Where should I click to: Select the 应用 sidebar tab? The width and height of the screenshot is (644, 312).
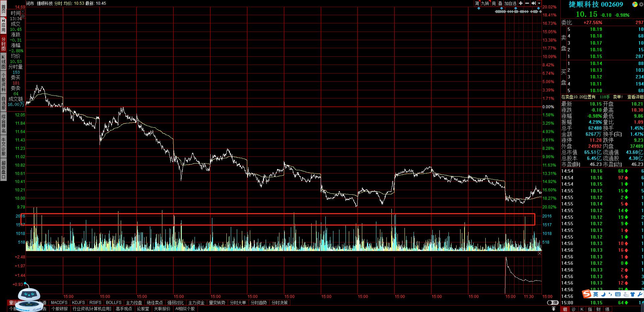(x=3, y=25)
